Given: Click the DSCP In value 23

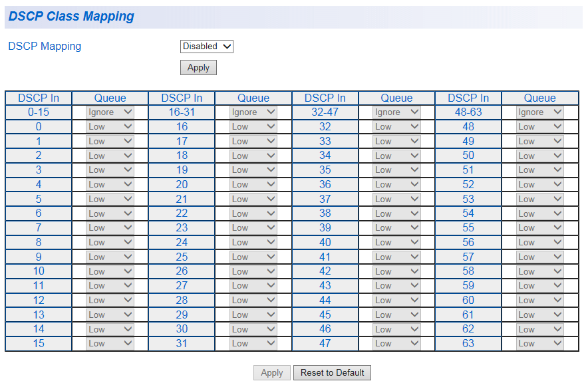Looking at the screenshot, I should (182, 227).
